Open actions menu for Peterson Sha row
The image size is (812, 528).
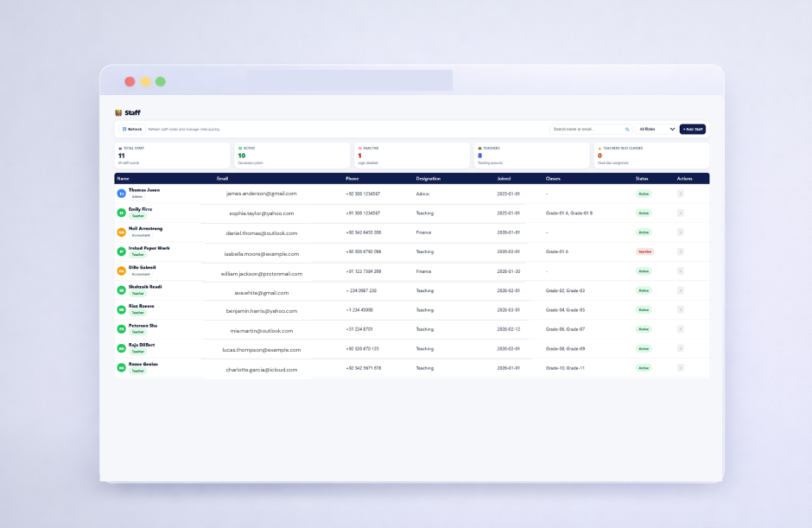681,329
